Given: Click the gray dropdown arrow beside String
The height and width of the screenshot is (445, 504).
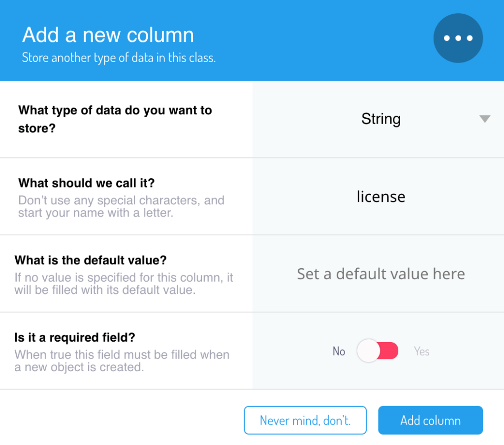Looking at the screenshot, I should 485,119.
